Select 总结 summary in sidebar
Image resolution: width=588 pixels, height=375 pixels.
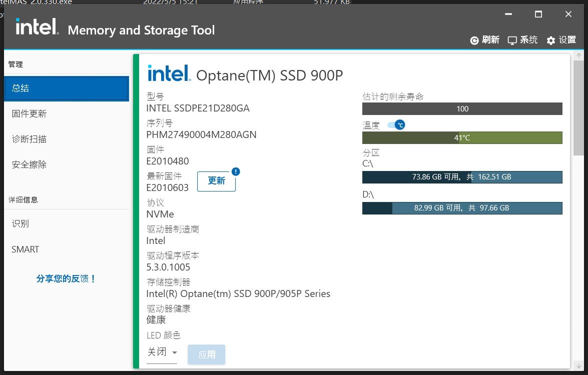pos(67,88)
